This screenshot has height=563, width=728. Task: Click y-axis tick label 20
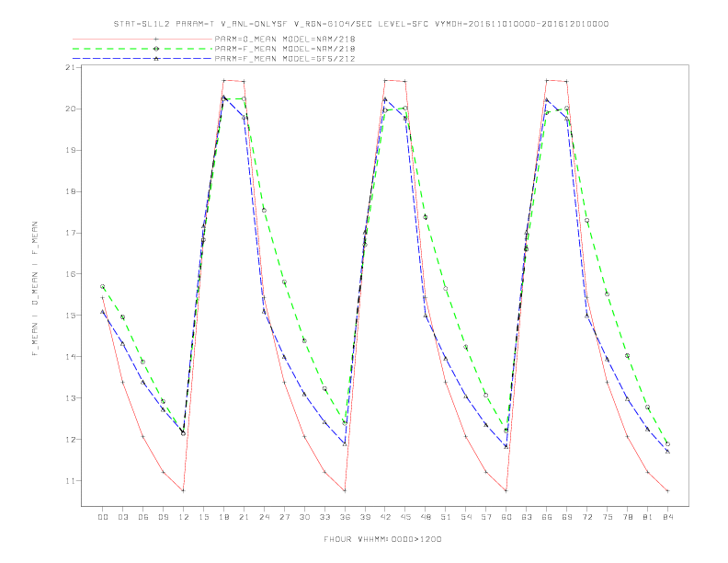click(71, 109)
